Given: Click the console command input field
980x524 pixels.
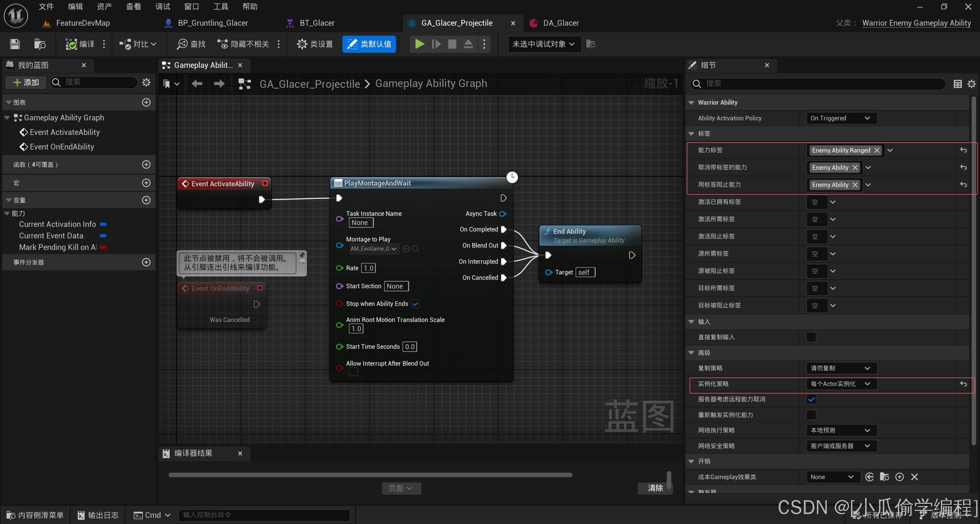Looking at the screenshot, I should click(264, 515).
